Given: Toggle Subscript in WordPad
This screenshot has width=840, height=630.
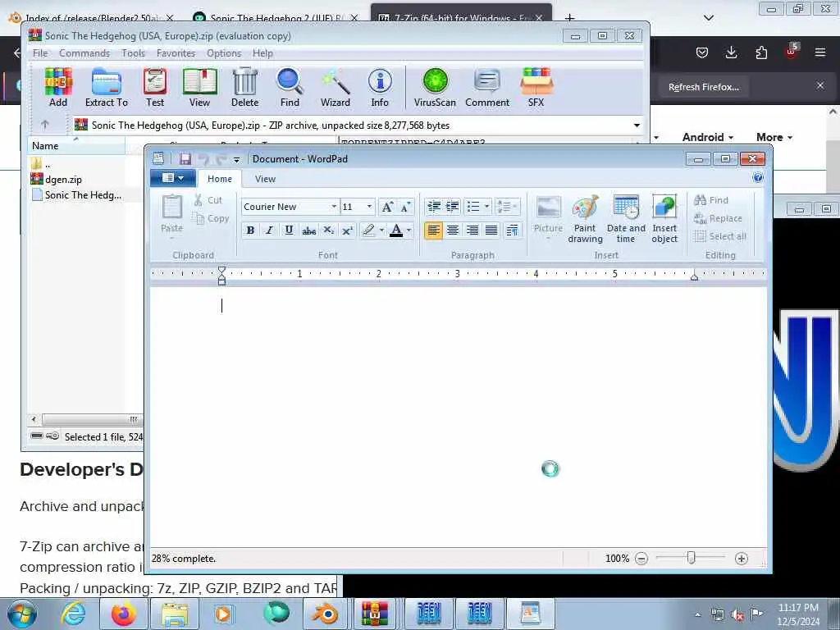Looking at the screenshot, I should click(328, 231).
